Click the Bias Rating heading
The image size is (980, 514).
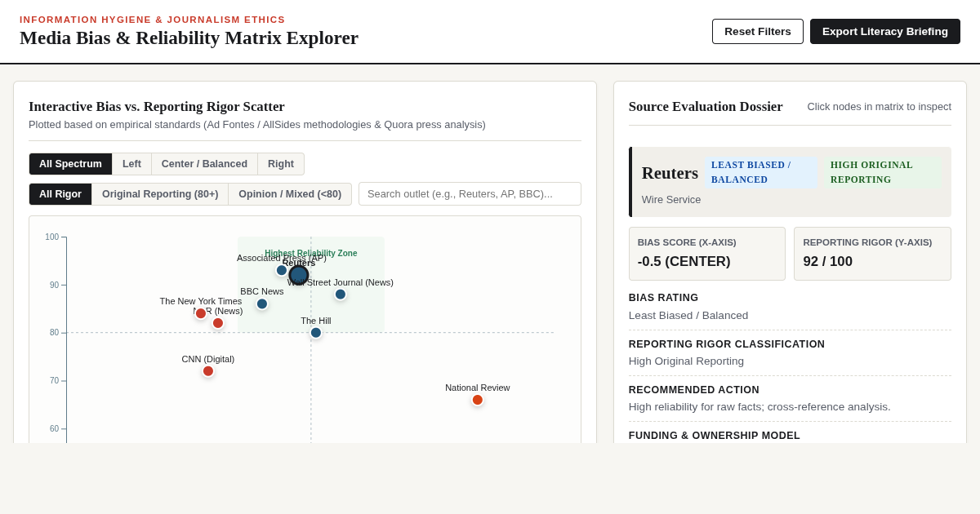(x=664, y=298)
